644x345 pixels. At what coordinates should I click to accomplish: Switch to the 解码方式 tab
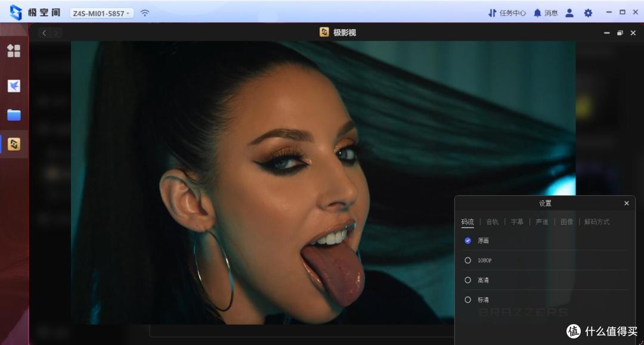click(x=597, y=222)
